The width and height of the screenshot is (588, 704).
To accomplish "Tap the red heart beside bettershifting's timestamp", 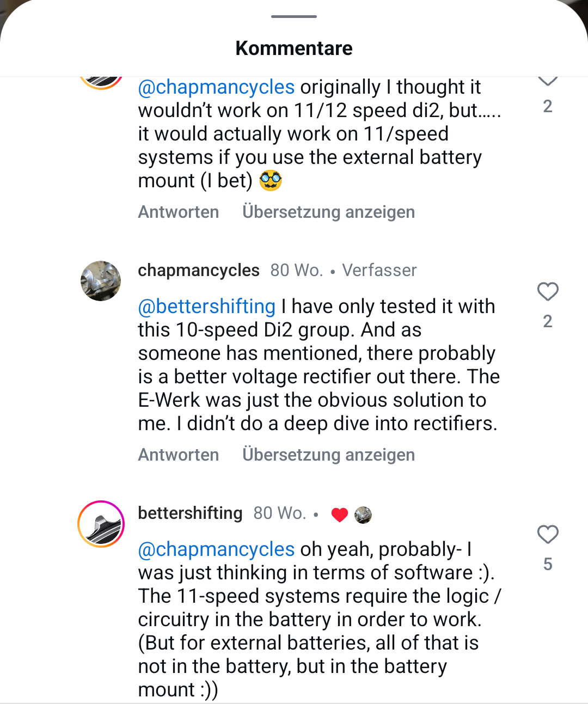I will click(x=340, y=515).
